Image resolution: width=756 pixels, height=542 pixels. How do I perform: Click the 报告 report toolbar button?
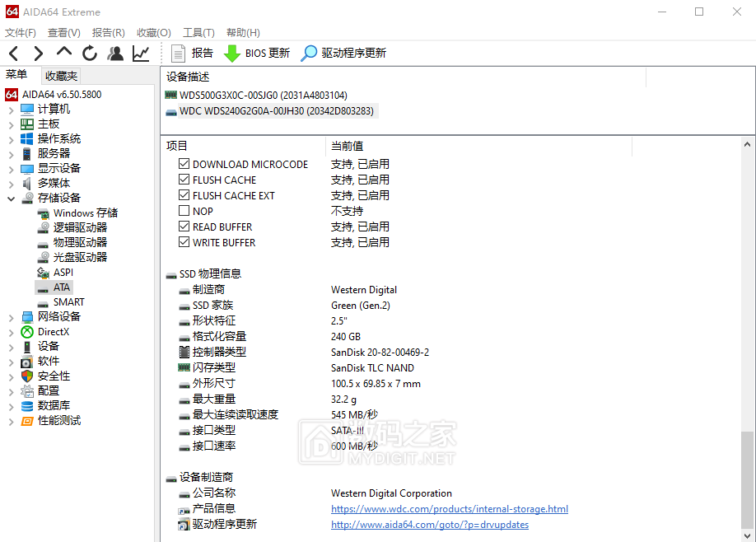tap(192, 53)
